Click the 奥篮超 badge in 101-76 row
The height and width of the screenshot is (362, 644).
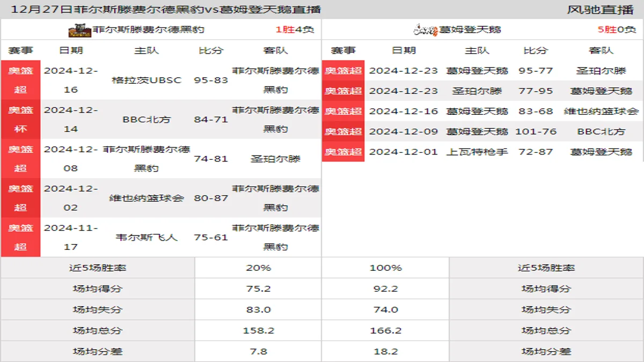343,131
